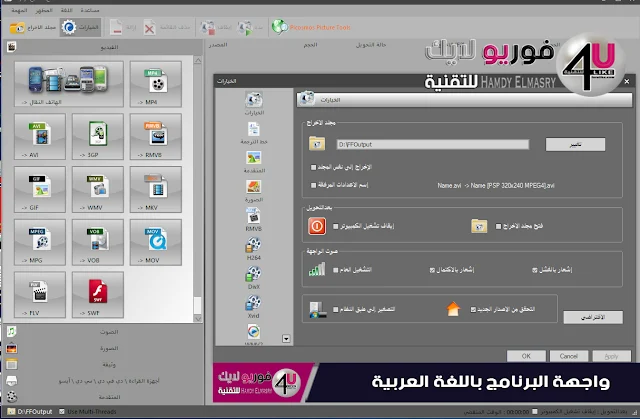This screenshot has height=419, width=640.
Task: Click the تغيير change folder button
Action: click(575, 144)
